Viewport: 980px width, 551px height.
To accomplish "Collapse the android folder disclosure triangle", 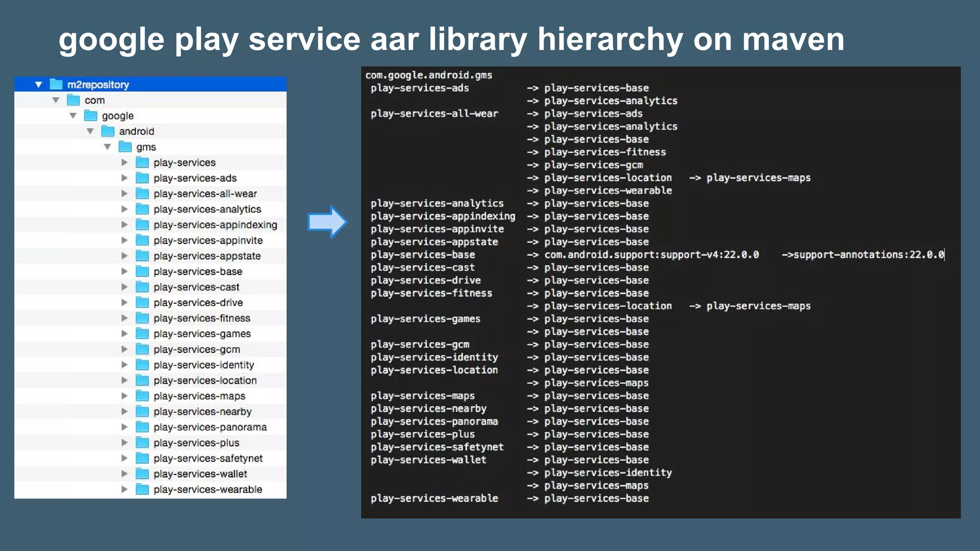I will pos(90,132).
